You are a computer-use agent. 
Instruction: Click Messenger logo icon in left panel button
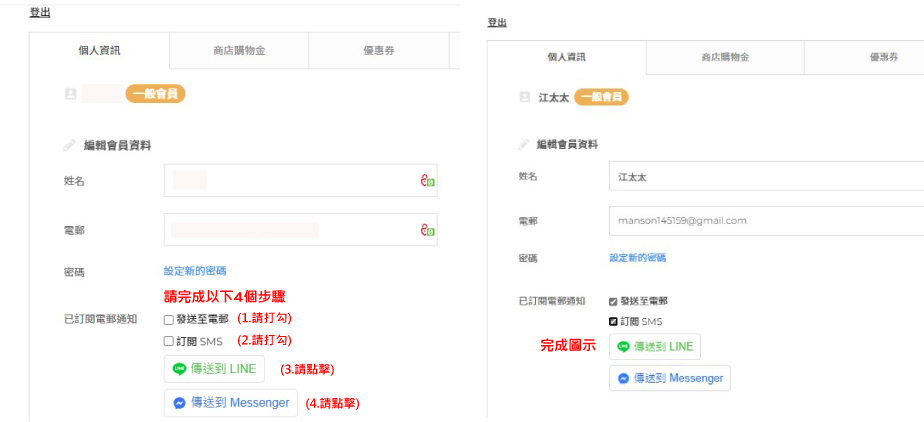[179, 403]
